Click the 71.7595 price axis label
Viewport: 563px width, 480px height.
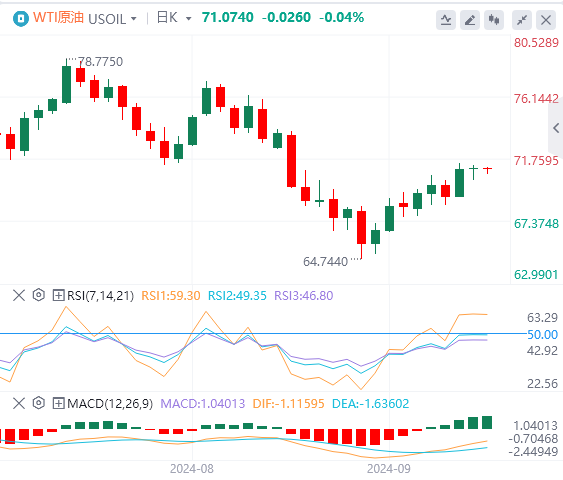[x=536, y=160]
